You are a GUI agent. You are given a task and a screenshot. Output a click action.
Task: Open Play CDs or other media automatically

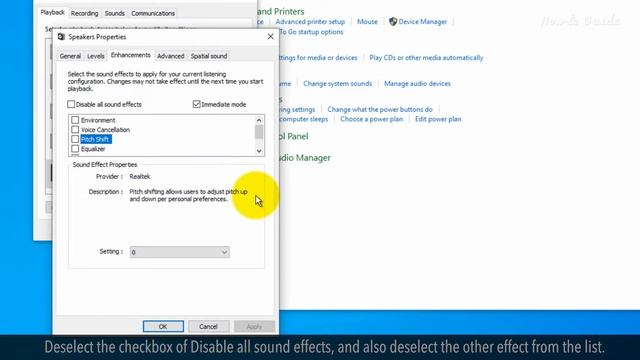coord(426,58)
